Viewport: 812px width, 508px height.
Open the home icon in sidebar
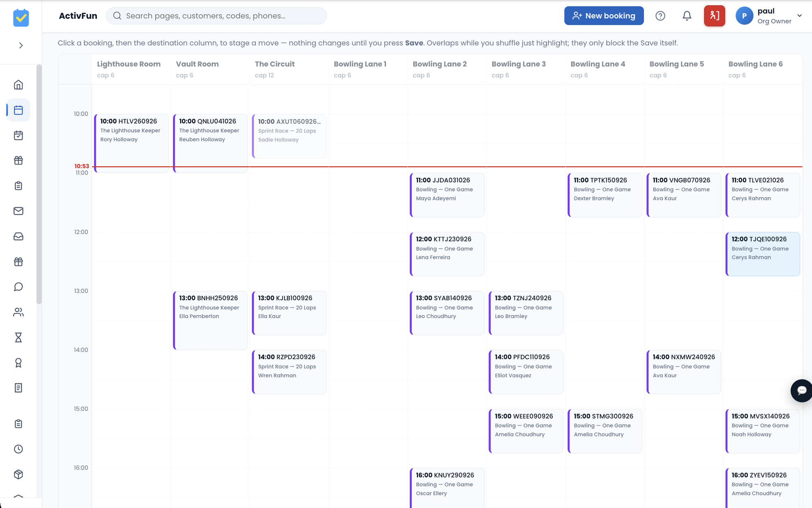point(18,85)
